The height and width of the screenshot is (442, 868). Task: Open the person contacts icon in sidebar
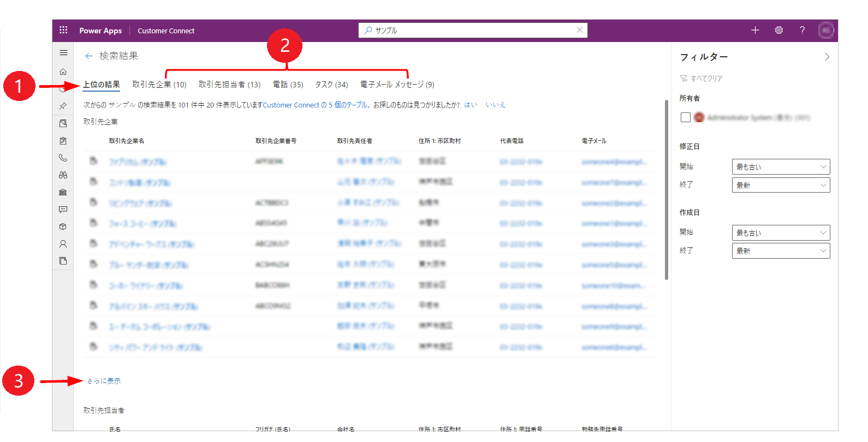tap(63, 244)
